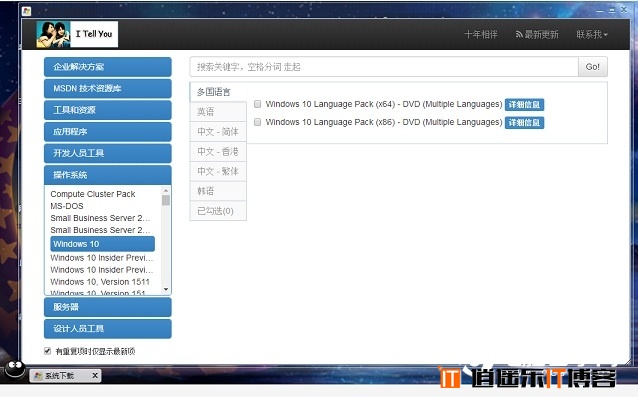This screenshot has height=397, width=638.
Task: Close the 系统下载 taskbar item
Action: 95,375
